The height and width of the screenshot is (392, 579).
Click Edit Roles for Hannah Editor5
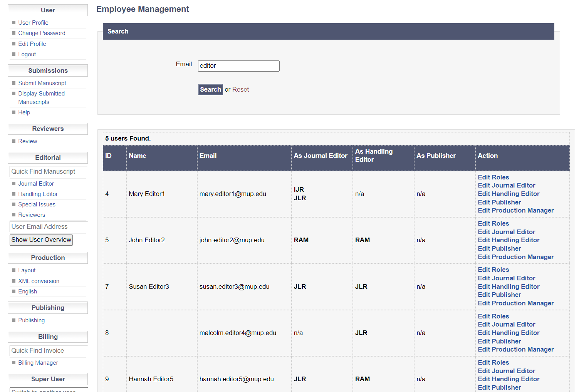click(x=493, y=362)
